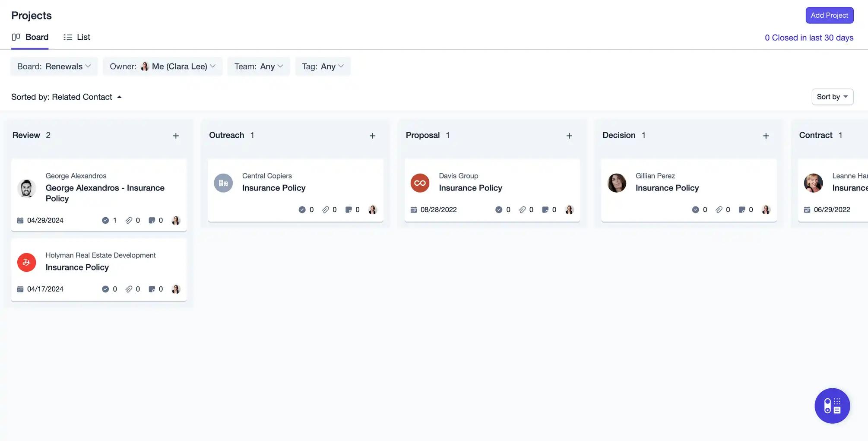Click the Review column header
The width and height of the screenshot is (868, 441).
26,135
